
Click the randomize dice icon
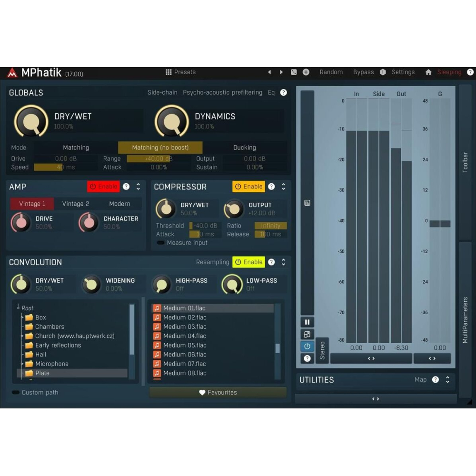(x=294, y=72)
